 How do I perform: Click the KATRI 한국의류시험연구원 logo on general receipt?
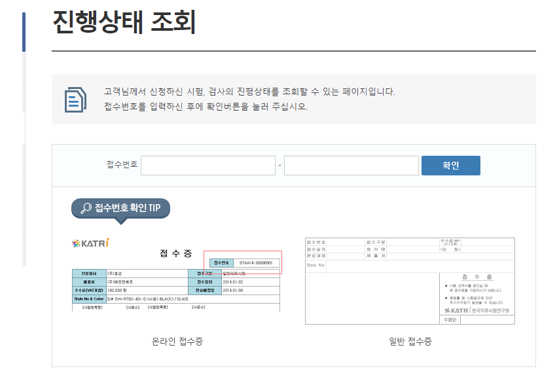[476, 310]
